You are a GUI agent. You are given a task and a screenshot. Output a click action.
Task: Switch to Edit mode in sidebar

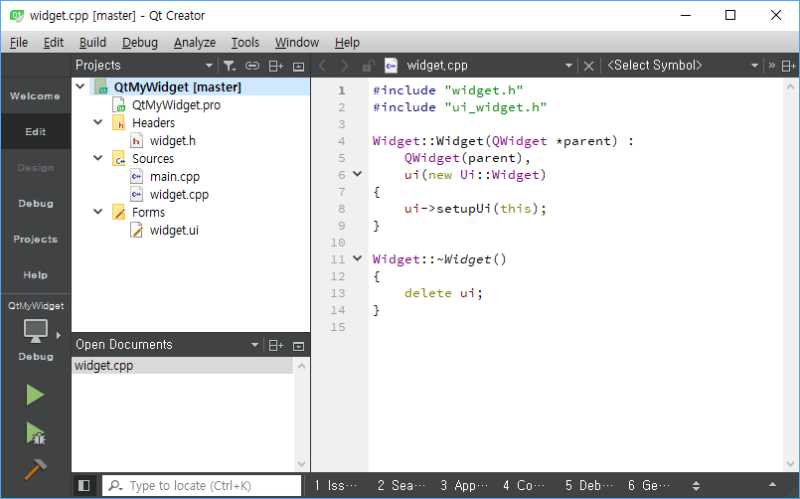(35, 131)
